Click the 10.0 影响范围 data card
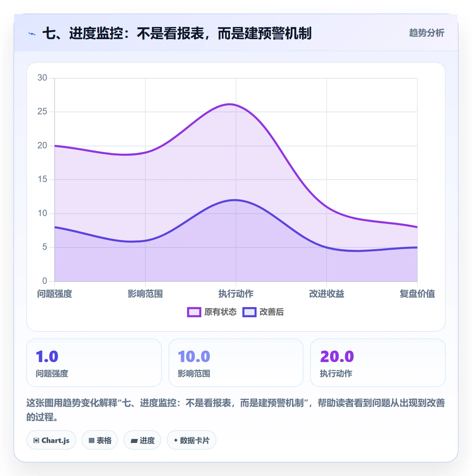 pos(236,363)
